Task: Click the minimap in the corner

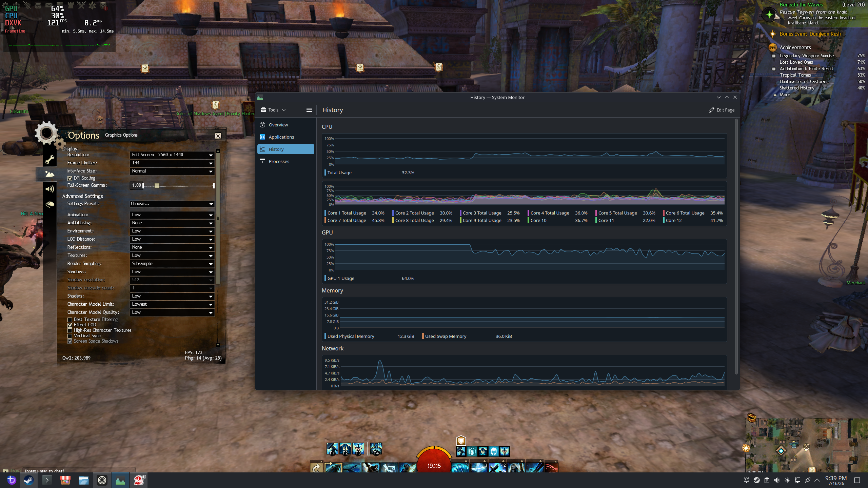Action: point(806,445)
